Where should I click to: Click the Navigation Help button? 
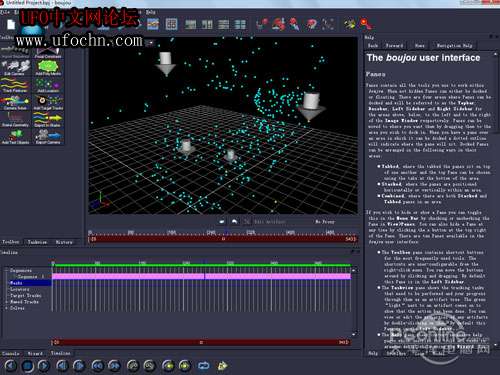click(x=454, y=46)
